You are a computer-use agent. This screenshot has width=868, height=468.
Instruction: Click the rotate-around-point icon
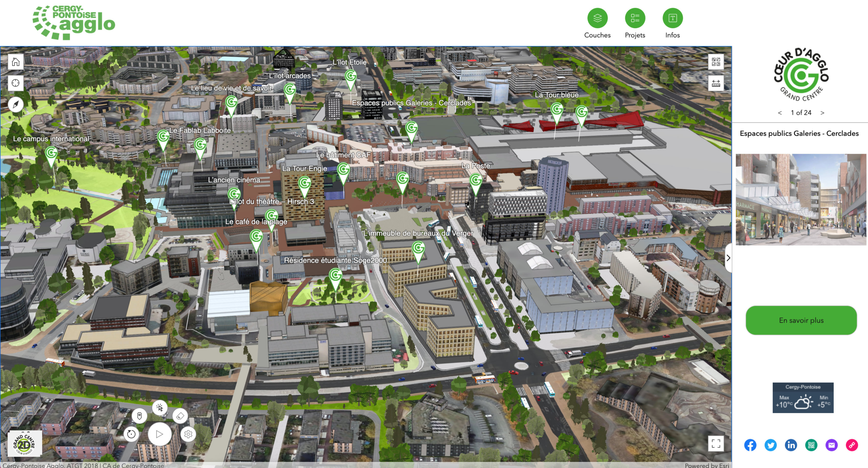(131, 434)
